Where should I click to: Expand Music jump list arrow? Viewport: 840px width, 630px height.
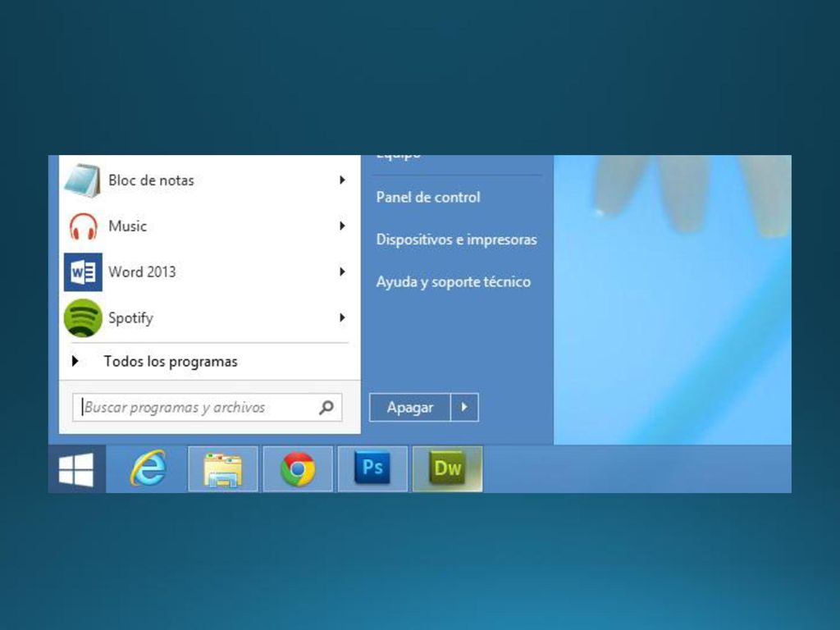point(342,226)
